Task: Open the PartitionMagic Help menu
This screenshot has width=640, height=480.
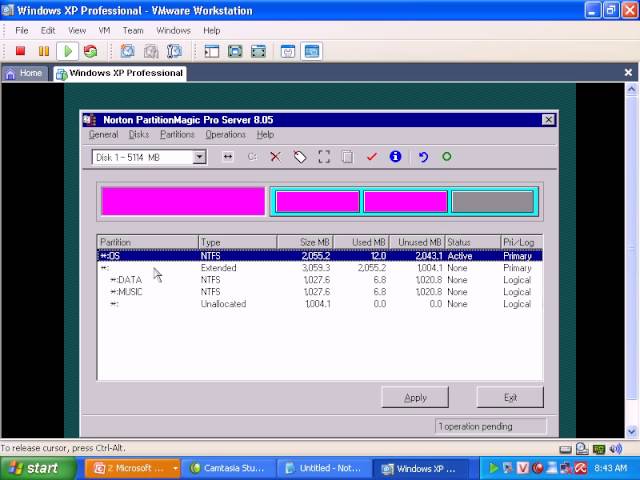Action: coord(265,135)
